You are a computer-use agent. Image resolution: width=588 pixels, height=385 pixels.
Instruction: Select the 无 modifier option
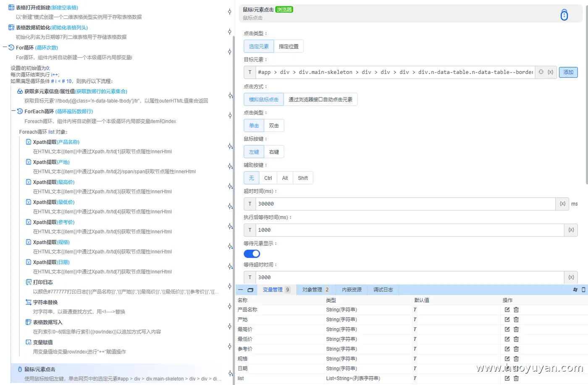coord(252,178)
